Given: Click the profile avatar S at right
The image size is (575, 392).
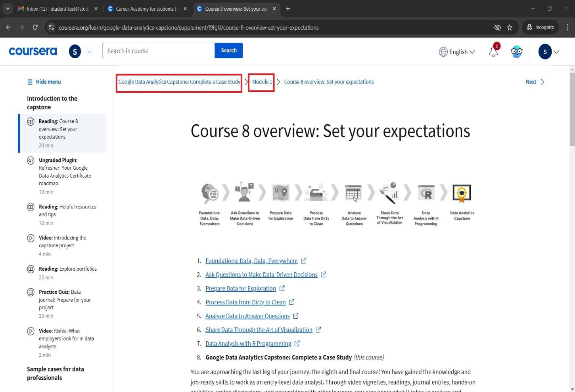Looking at the screenshot, I should pyautogui.click(x=545, y=52).
